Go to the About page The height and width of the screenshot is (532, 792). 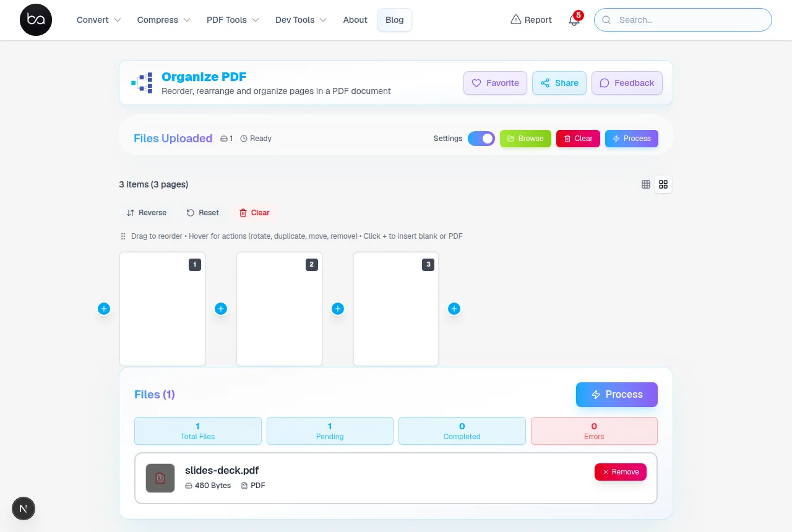click(x=355, y=20)
